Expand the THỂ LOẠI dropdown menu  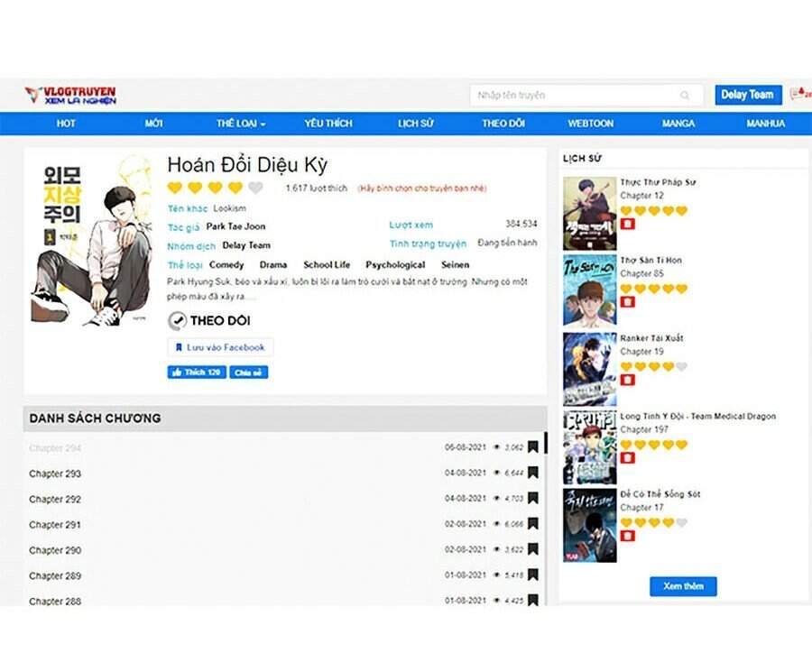coord(241,124)
